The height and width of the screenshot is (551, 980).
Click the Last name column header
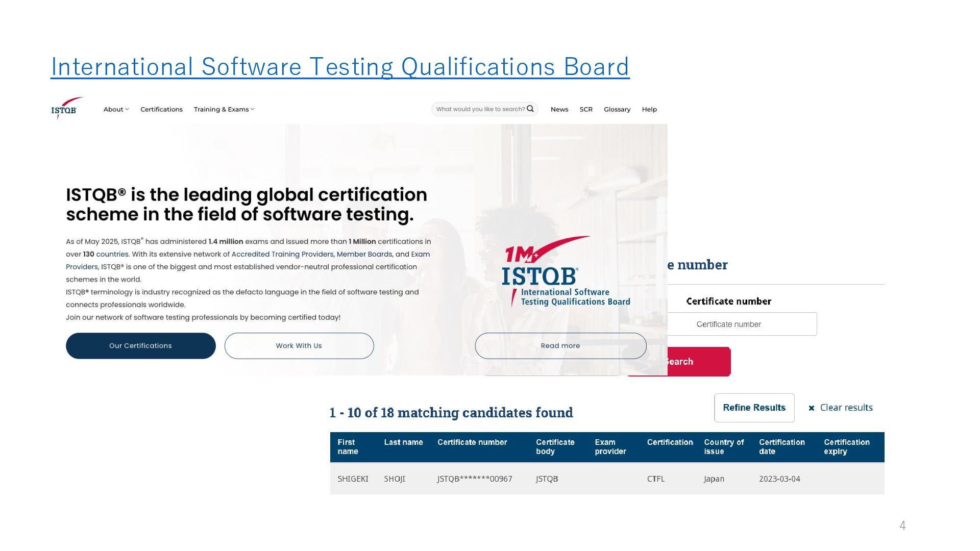coord(403,442)
